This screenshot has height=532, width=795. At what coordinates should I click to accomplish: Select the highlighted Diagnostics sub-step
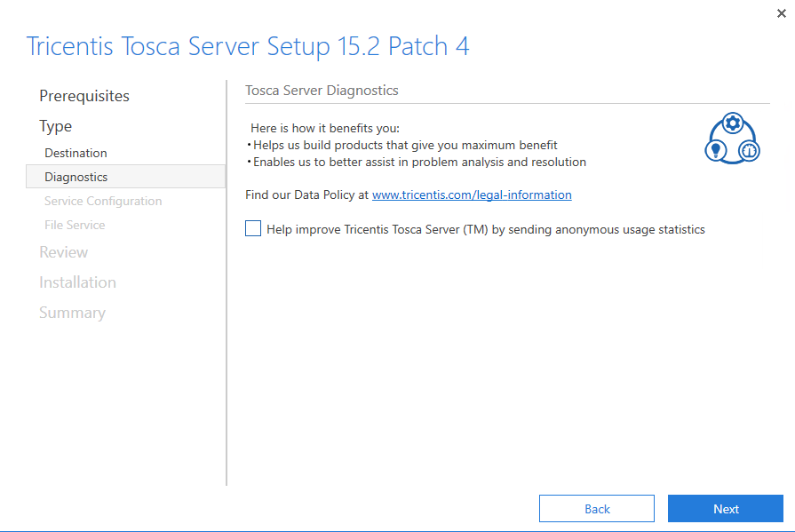click(76, 177)
